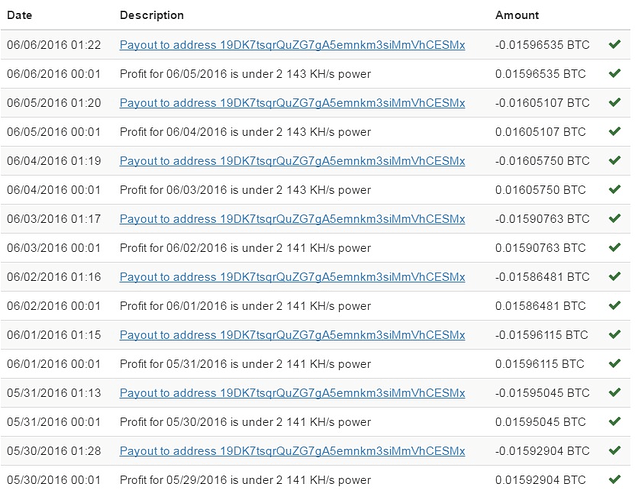Open payout link dated 06/04/2016 01:19
Screen dimensions: 635x500
(x=292, y=161)
